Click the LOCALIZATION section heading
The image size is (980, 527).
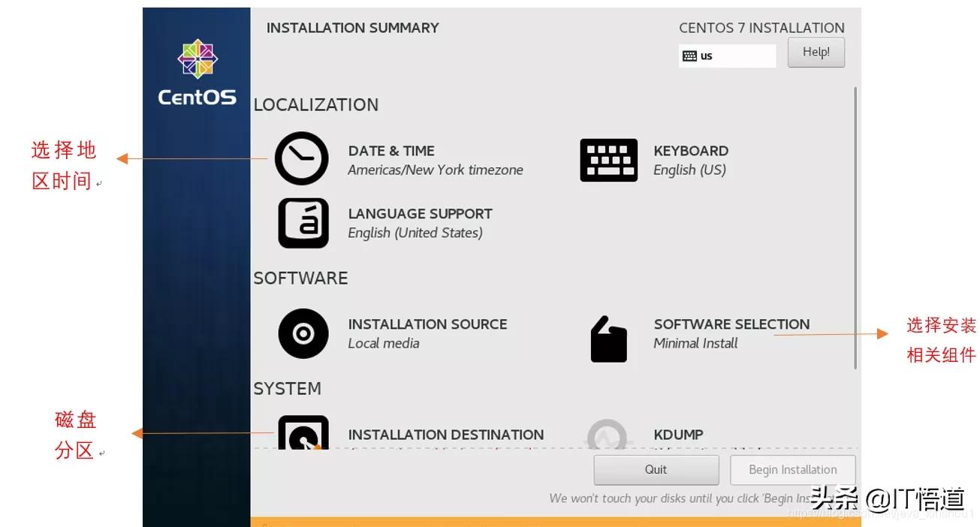tap(315, 104)
